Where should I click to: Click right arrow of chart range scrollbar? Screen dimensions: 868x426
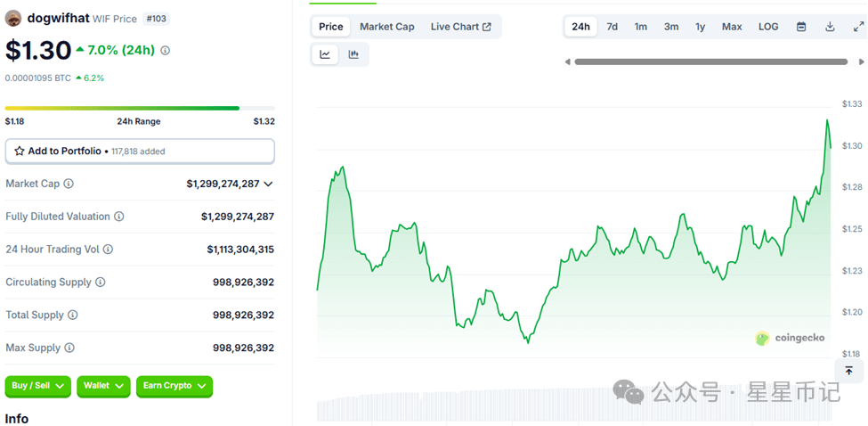(860, 62)
